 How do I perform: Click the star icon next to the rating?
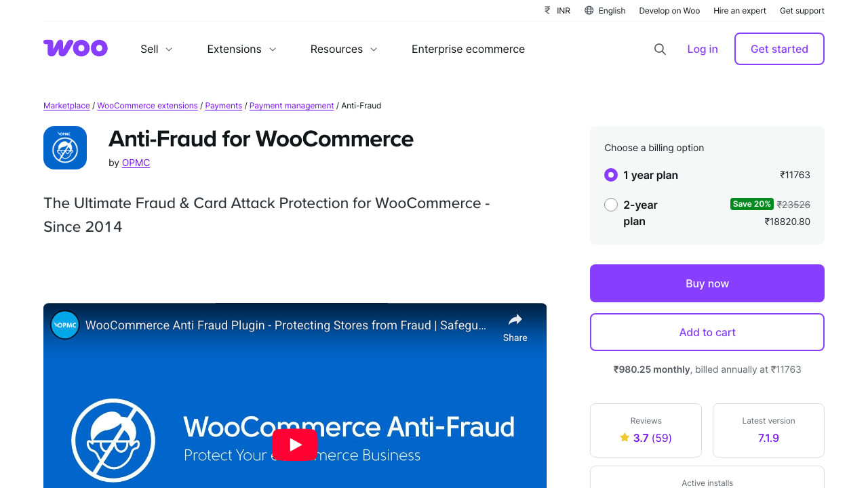coord(625,437)
